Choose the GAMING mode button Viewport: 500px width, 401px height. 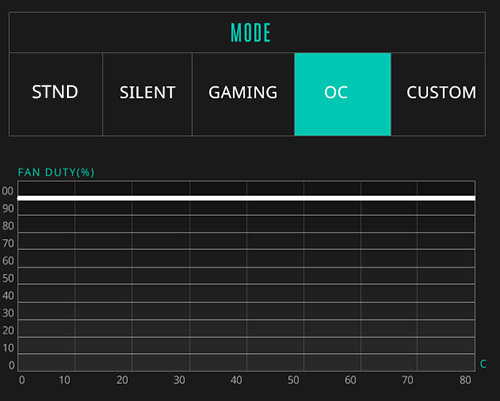point(243,94)
